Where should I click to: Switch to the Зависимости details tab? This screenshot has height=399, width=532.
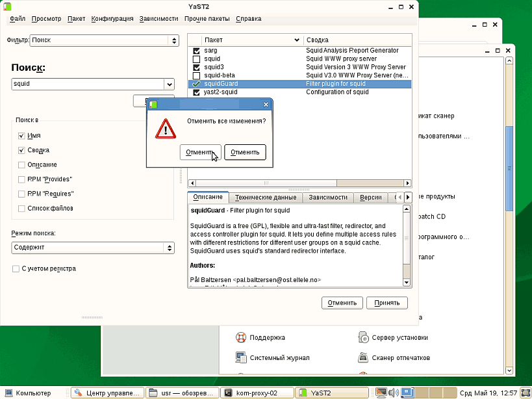tap(328, 198)
